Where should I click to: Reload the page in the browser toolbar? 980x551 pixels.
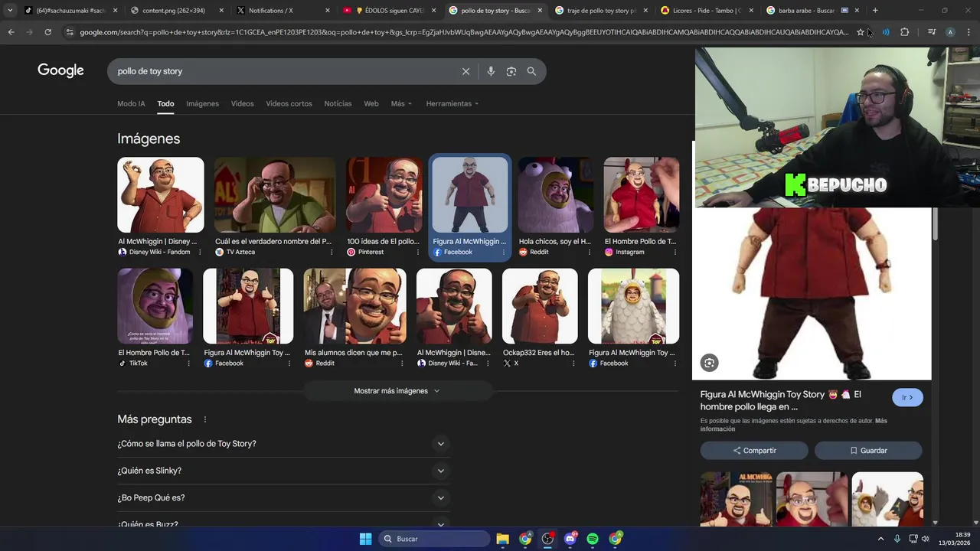point(47,32)
